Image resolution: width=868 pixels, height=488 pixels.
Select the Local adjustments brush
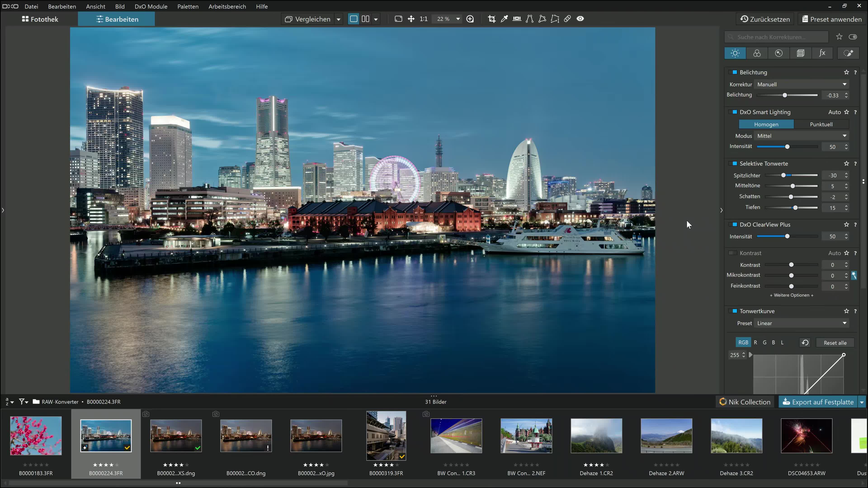849,53
